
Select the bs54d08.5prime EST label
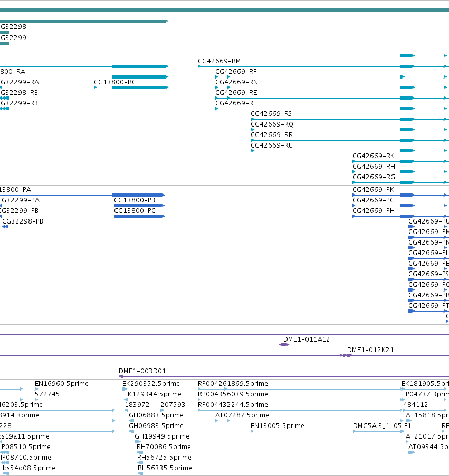tap(29, 468)
